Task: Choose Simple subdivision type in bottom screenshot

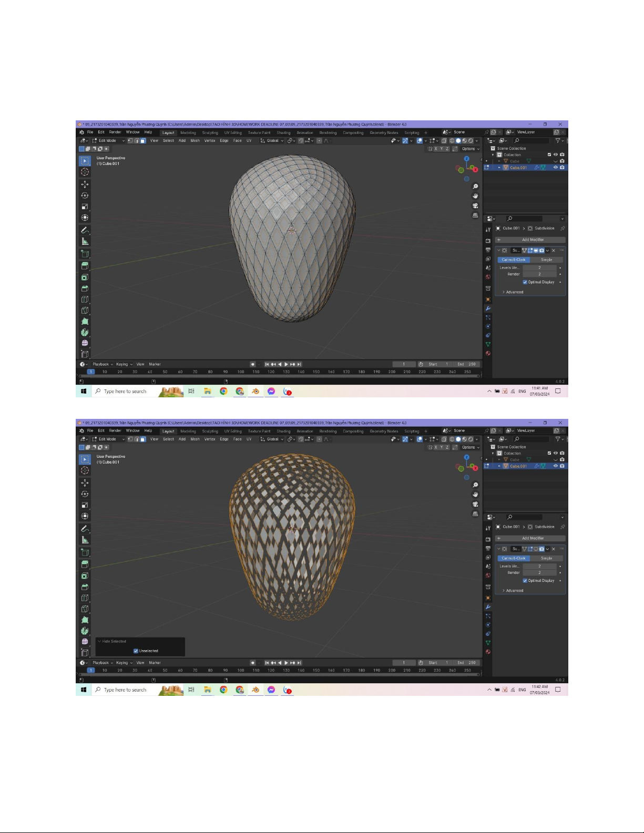Action: coord(546,558)
